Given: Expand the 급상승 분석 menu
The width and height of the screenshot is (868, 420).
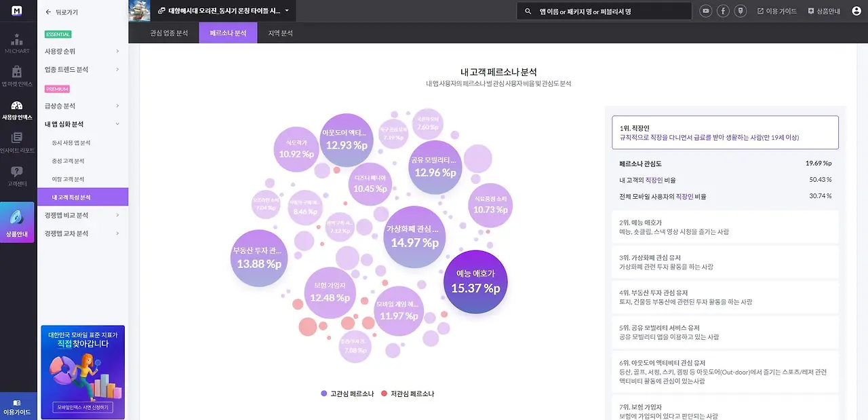Looking at the screenshot, I should tap(82, 106).
